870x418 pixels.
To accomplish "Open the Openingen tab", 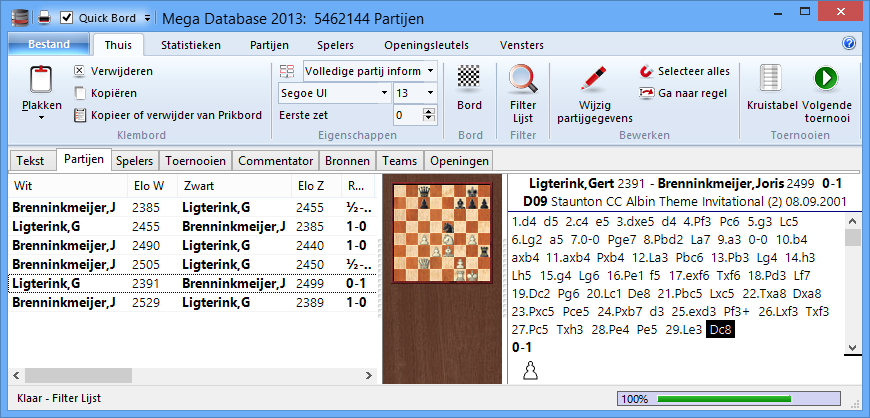I will point(459,161).
